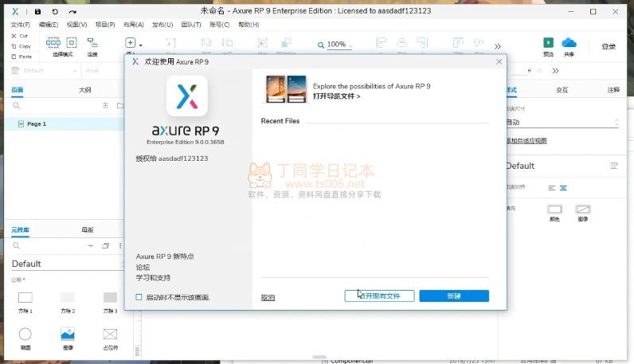Click the Axure RP 9 新特点 link
Viewport: 634px width, 364px height.
coord(165,256)
